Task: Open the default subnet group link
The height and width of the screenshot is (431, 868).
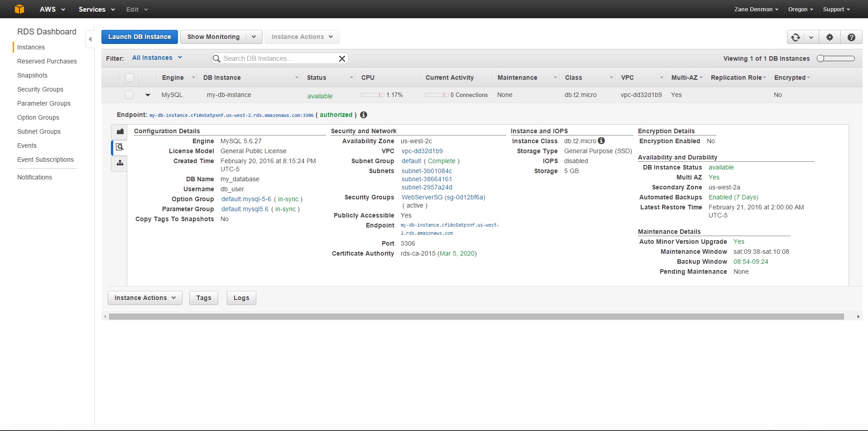Action: pyautogui.click(x=411, y=161)
